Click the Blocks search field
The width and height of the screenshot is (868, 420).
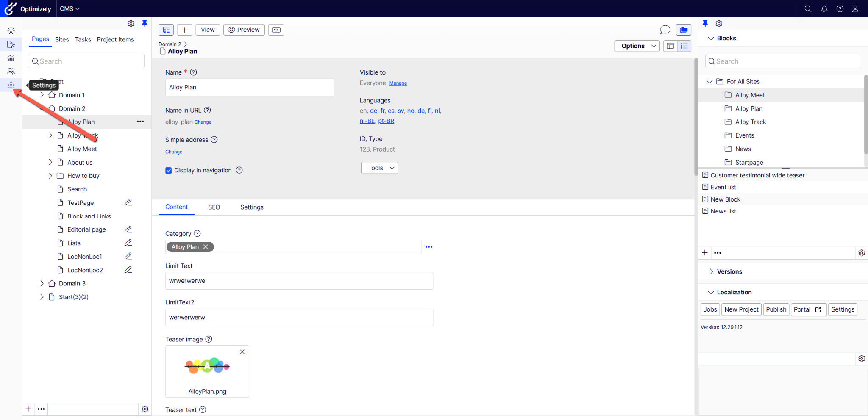[783, 61]
